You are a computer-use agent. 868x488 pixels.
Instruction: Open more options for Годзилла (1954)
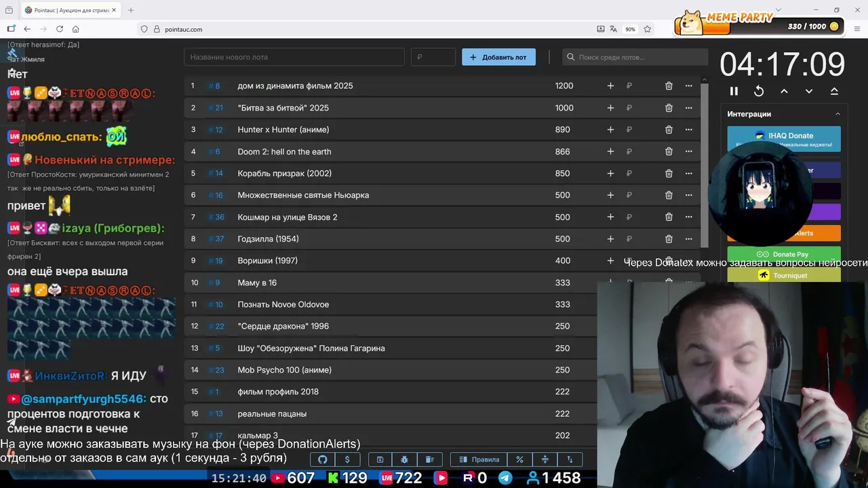click(x=689, y=239)
